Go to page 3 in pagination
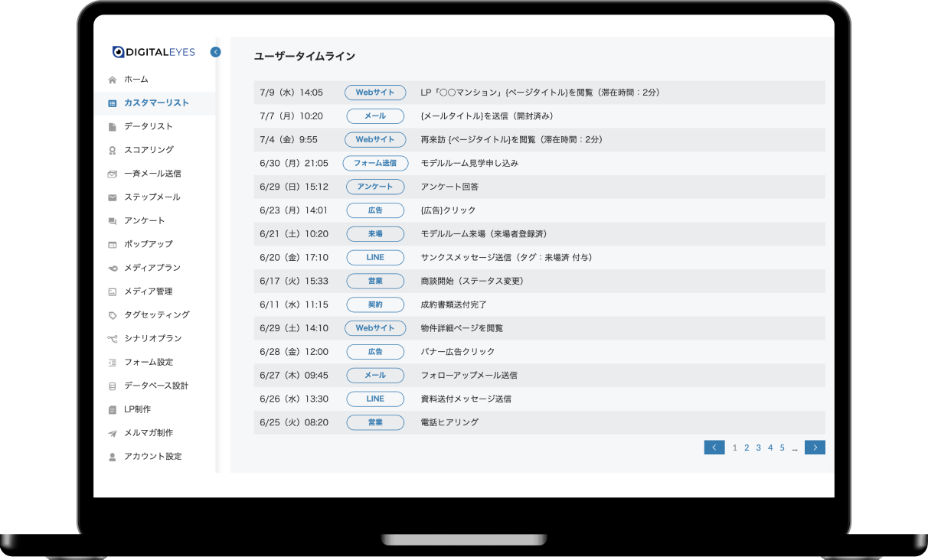The image size is (928, 560). (x=758, y=448)
